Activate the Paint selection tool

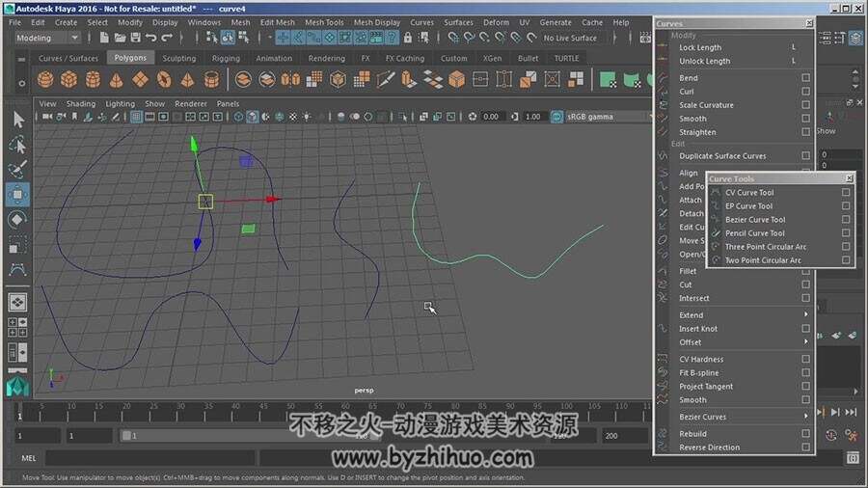(18, 170)
